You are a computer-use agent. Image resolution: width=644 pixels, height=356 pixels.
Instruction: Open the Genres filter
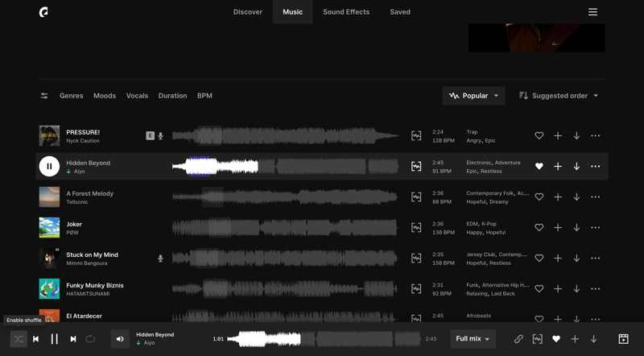71,96
